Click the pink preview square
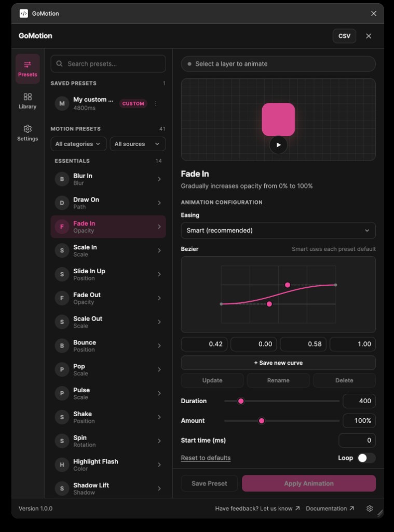This screenshot has height=532, width=394. tap(278, 119)
